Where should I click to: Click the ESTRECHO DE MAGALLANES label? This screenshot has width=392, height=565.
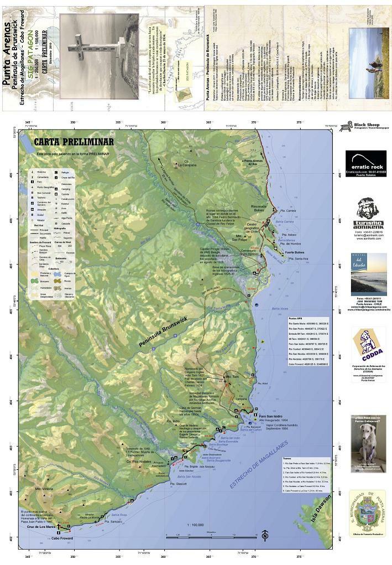(259, 464)
